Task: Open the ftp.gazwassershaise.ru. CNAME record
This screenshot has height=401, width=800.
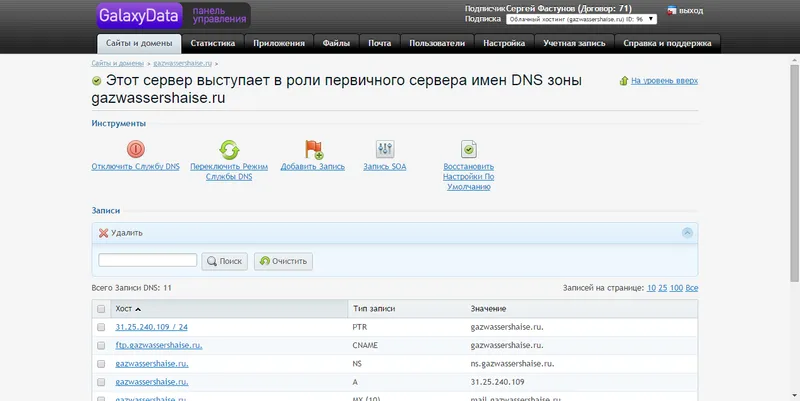Action: (159, 345)
